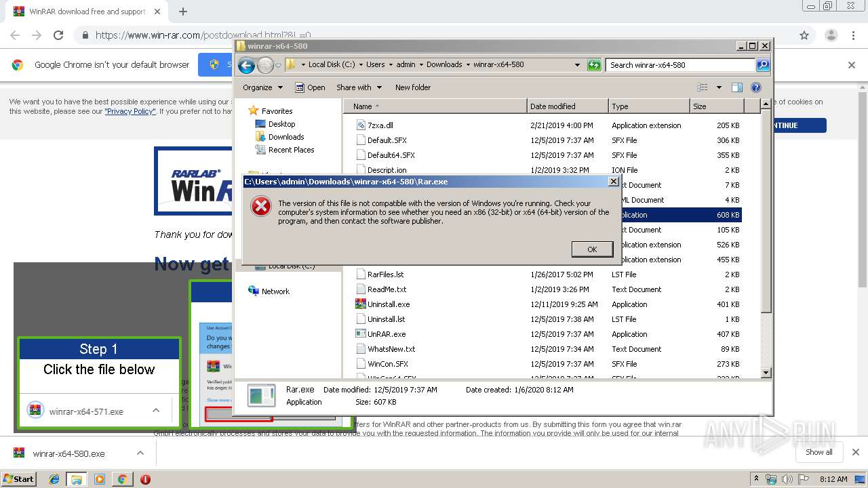The image size is (868, 488).
Task: Open the Organize menu
Action: pos(262,87)
